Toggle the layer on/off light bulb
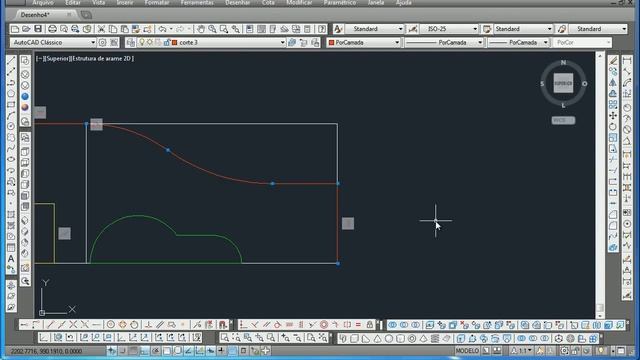 click(142, 42)
